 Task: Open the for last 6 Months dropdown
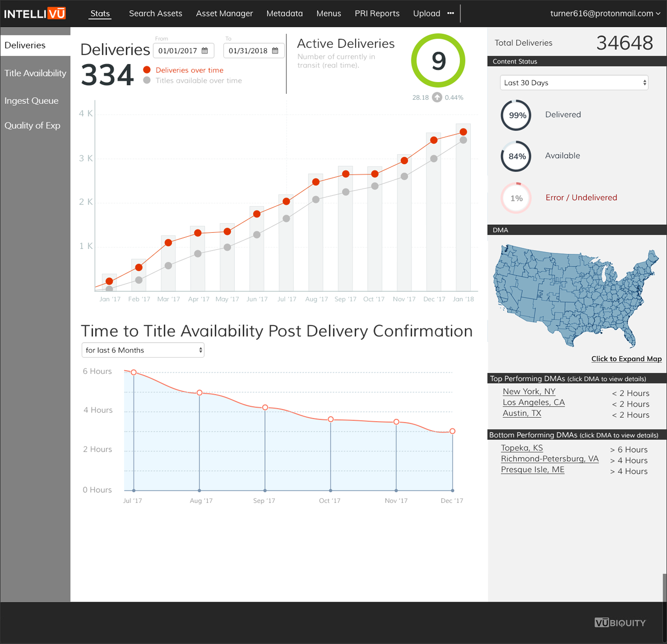(x=143, y=350)
